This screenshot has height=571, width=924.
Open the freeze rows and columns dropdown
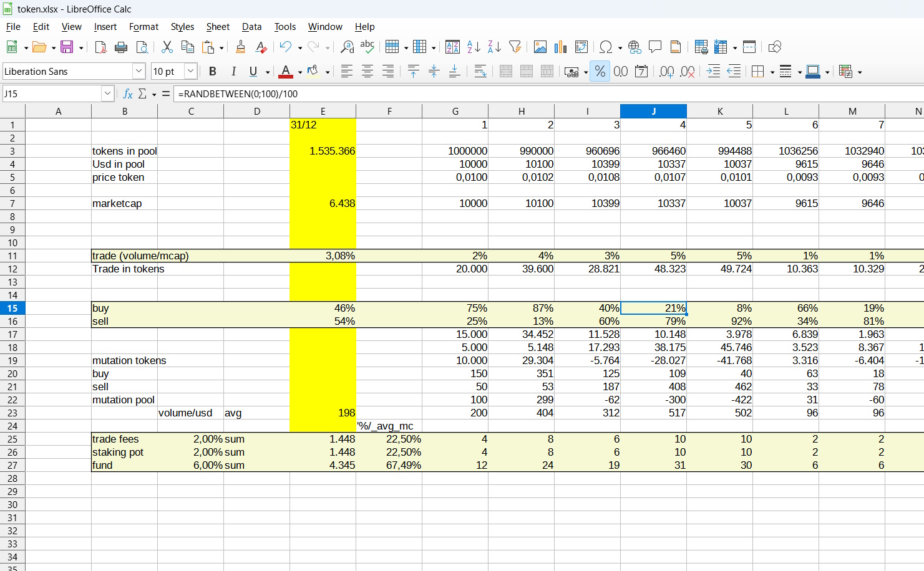tap(735, 47)
